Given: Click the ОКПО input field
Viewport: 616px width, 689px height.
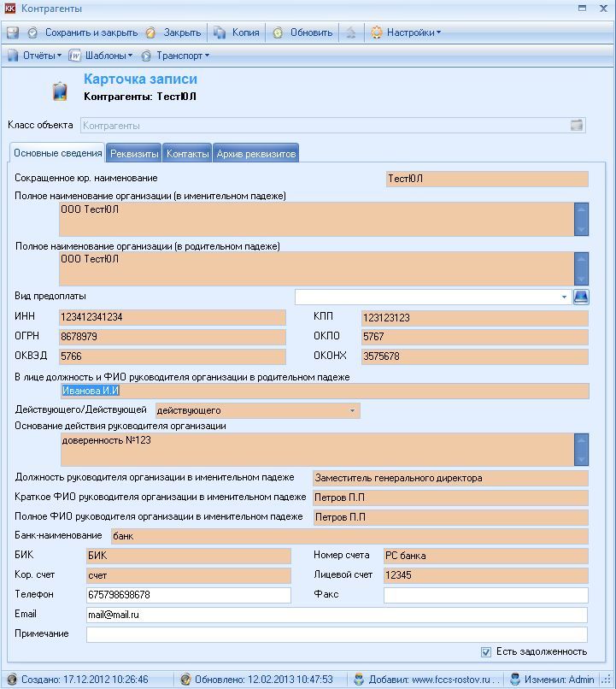Looking at the screenshot, I should pyautogui.click(x=475, y=337).
